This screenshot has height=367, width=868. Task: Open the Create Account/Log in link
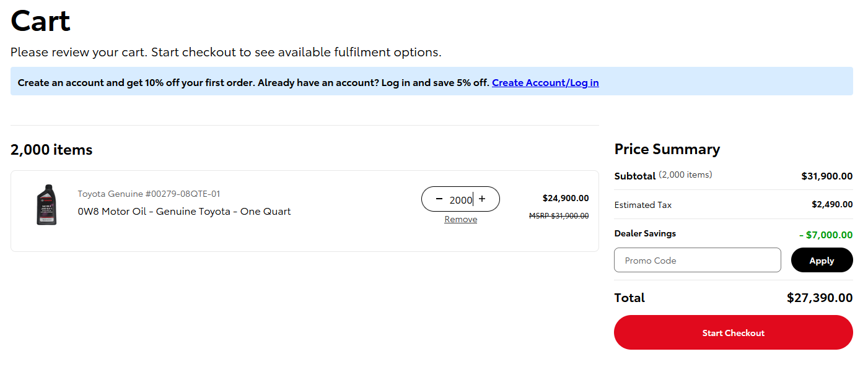(545, 82)
